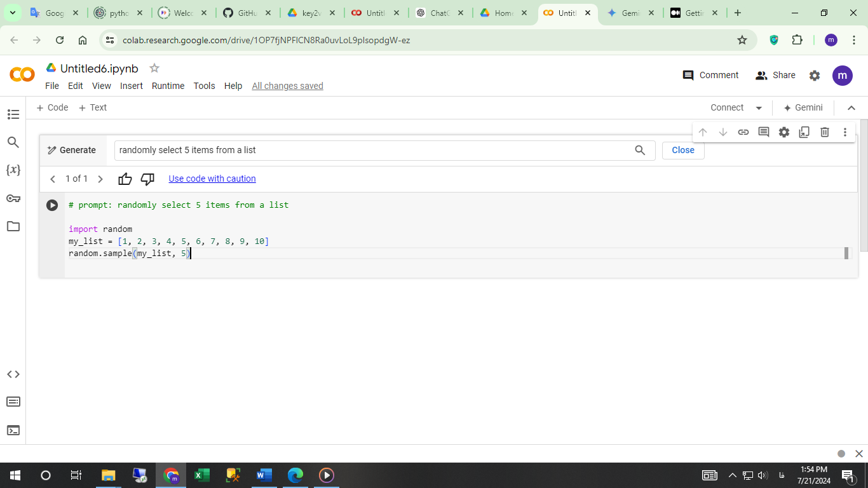
Task: Open the Secrets key panel
Action: point(13,198)
